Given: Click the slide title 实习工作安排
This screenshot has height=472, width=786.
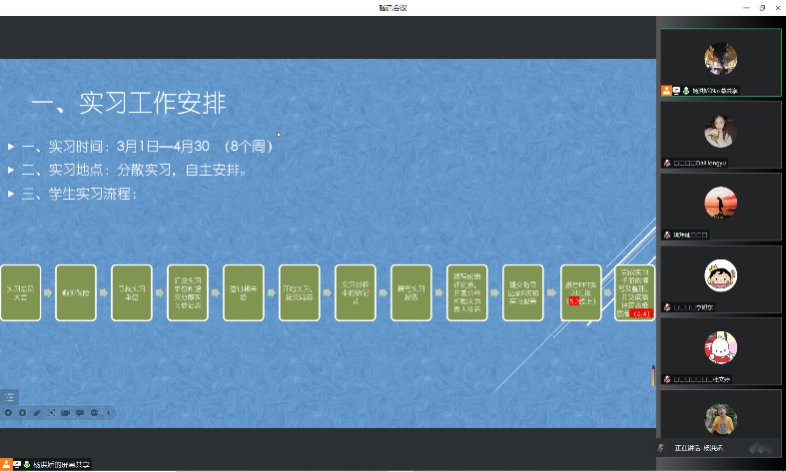Looking at the screenshot, I should click(x=128, y=103).
